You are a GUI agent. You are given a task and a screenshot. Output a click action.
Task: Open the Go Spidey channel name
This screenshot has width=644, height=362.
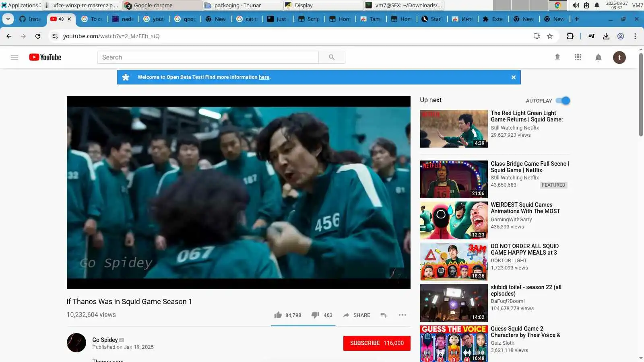point(105,340)
